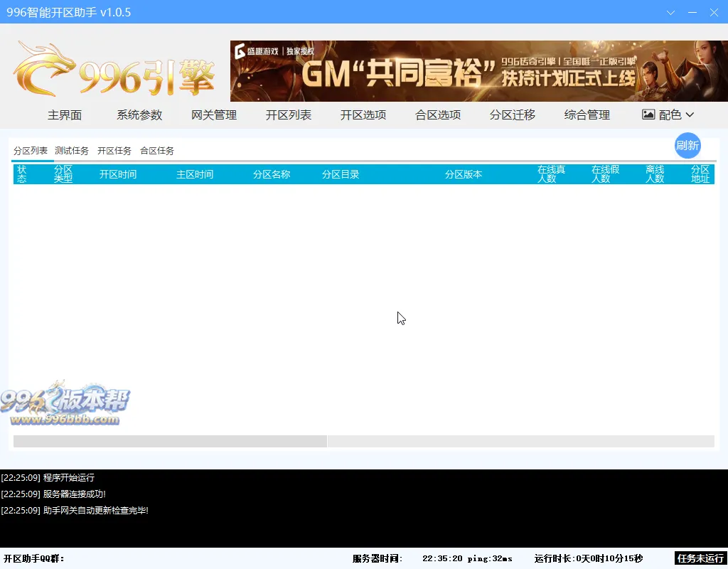Screen dimensions: 728x569
Task: Click the 分区名称 column header
Action: point(272,174)
